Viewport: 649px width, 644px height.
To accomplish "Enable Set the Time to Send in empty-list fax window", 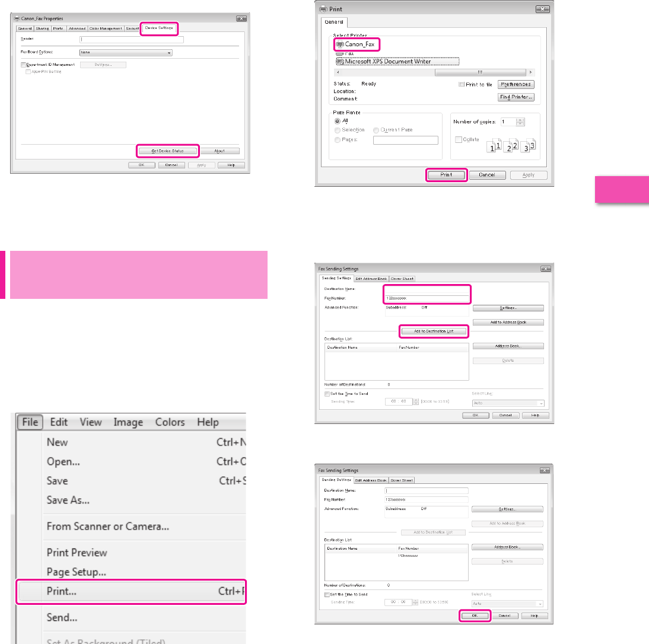I will click(x=327, y=394).
